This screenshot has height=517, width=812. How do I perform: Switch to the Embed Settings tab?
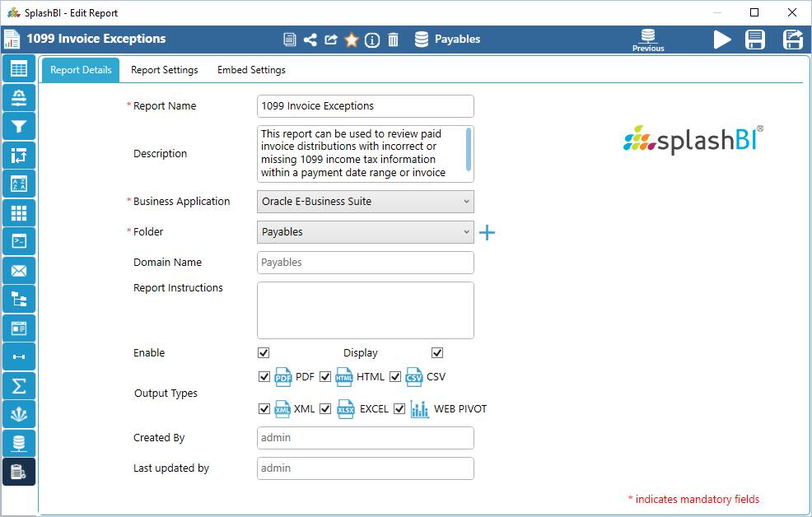251,70
